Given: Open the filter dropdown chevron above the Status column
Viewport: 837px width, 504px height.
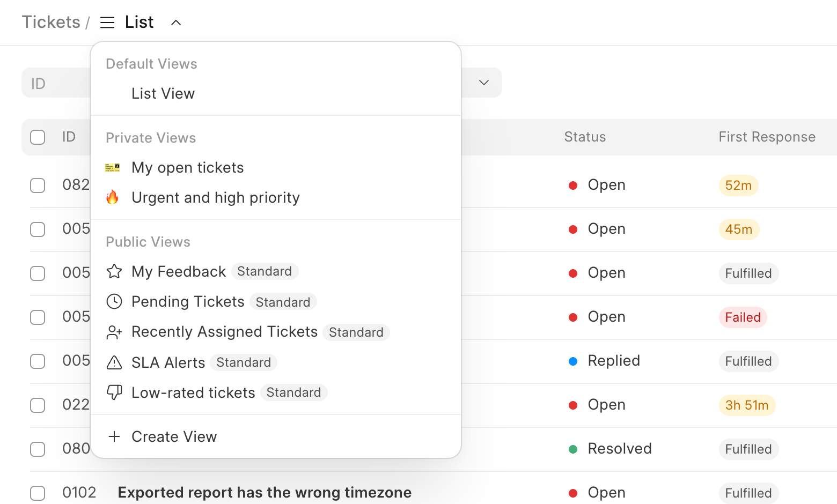Looking at the screenshot, I should tap(484, 83).
